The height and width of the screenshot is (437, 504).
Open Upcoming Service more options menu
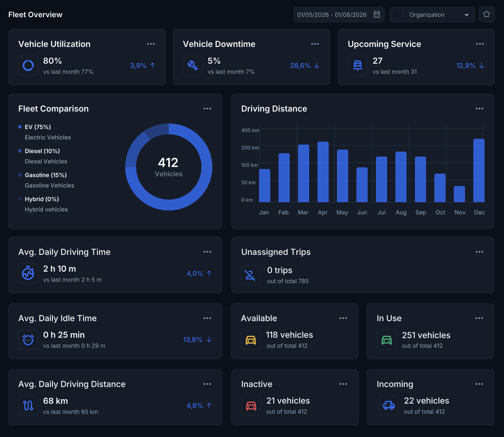click(x=480, y=44)
